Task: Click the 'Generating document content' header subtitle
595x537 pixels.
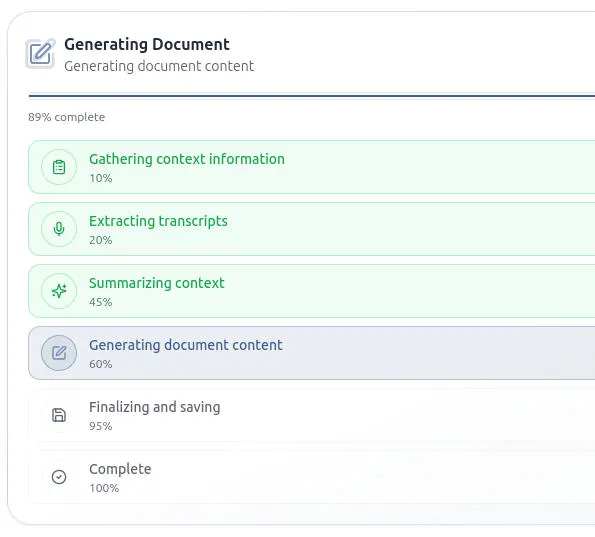Action: pos(159,66)
